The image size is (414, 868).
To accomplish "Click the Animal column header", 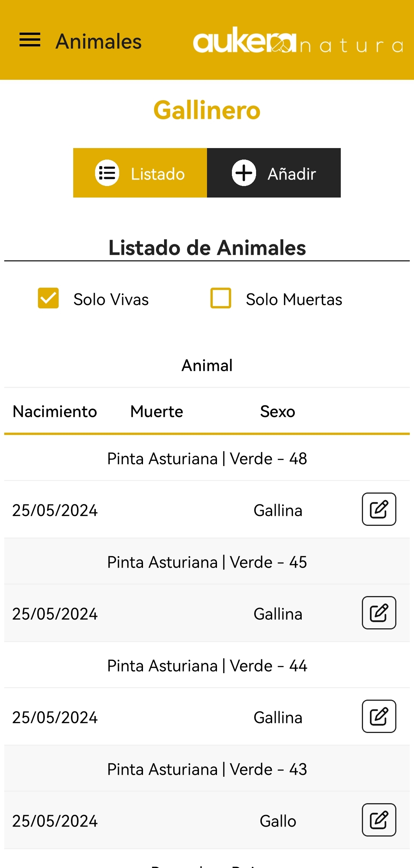I will (207, 366).
